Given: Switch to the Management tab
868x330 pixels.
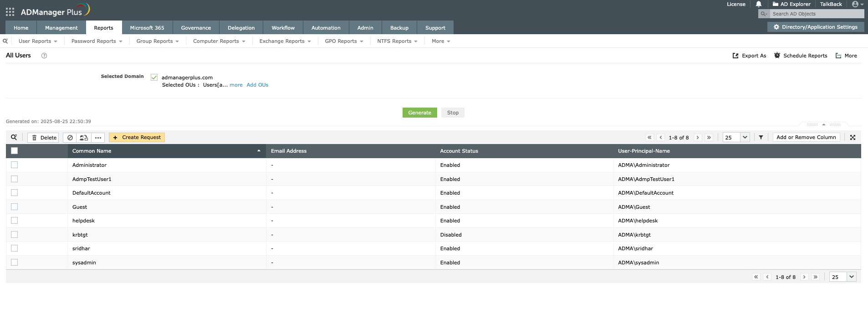Looking at the screenshot, I should point(61,28).
